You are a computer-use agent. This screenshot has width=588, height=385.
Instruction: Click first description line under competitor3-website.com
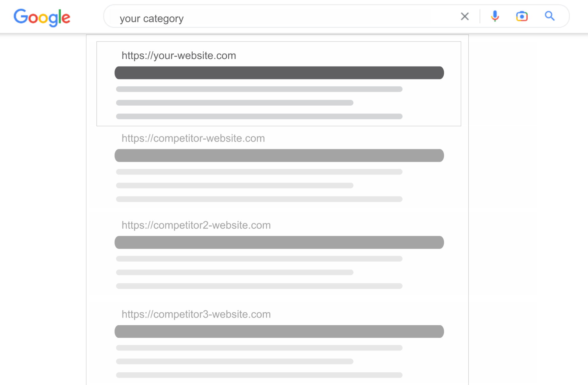point(259,348)
